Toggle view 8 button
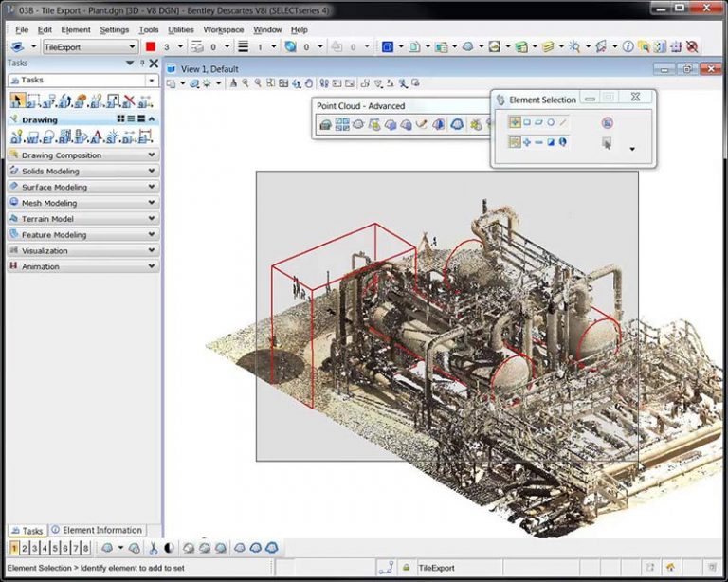728x582 pixels. [x=85, y=548]
